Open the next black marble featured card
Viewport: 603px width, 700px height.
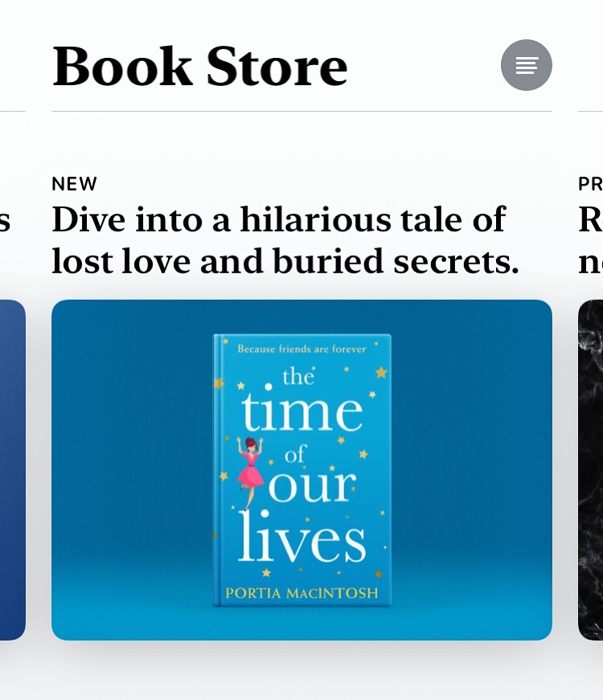[x=590, y=469]
